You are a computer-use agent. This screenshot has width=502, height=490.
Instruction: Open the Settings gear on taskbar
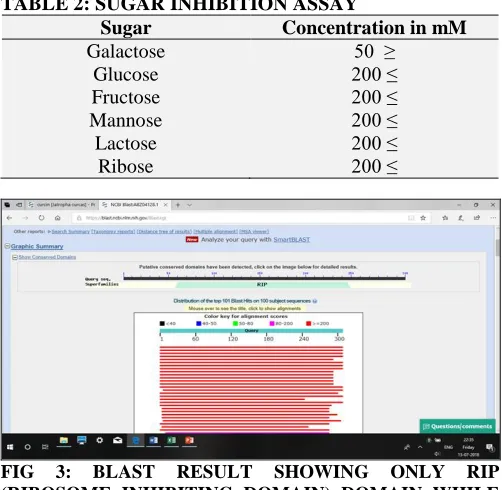click(99, 441)
